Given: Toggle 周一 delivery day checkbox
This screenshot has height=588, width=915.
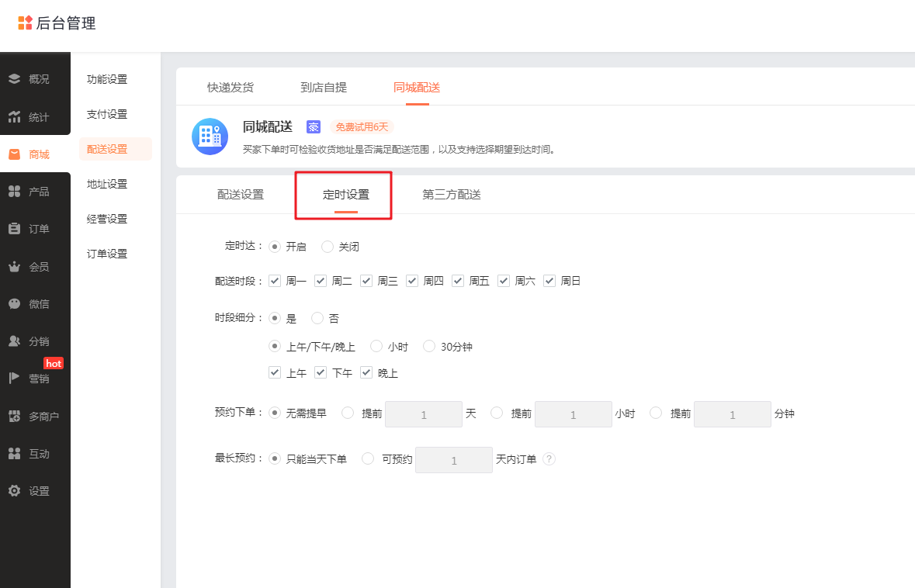Looking at the screenshot, I should (x=275, y=281).
